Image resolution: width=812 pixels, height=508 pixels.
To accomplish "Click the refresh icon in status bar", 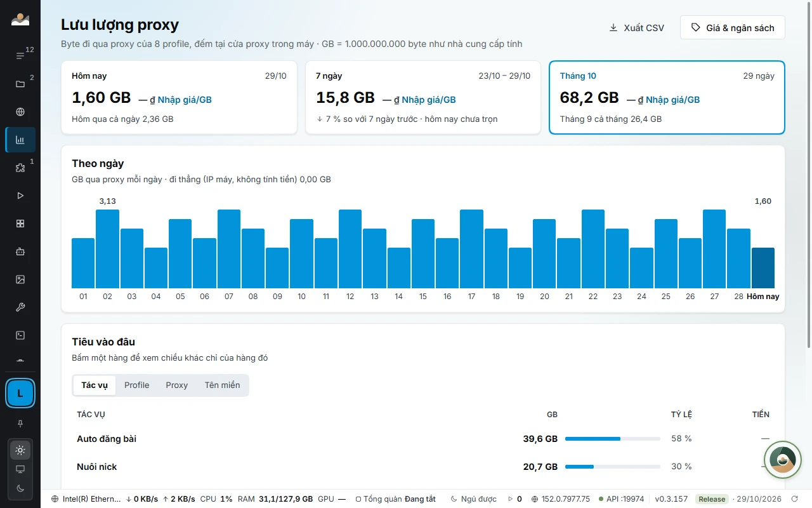I will 795,499.
